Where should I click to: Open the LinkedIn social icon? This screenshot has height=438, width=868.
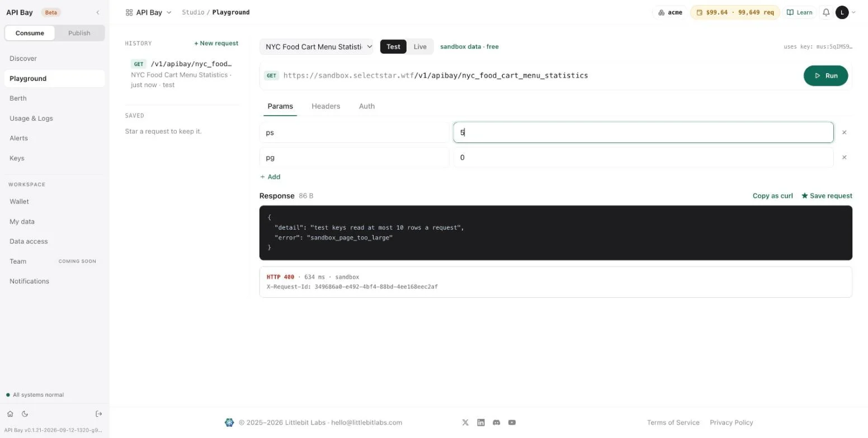click(481, 422)
